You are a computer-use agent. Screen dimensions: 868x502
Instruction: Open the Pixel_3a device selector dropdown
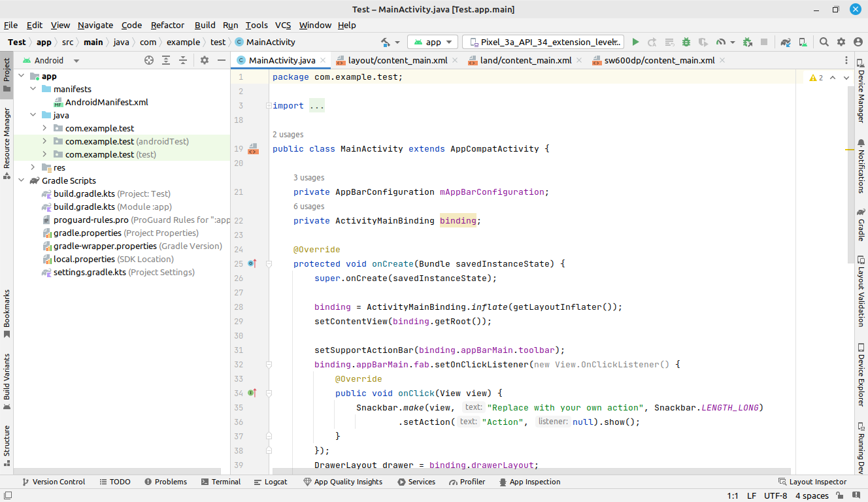point(543,42)
